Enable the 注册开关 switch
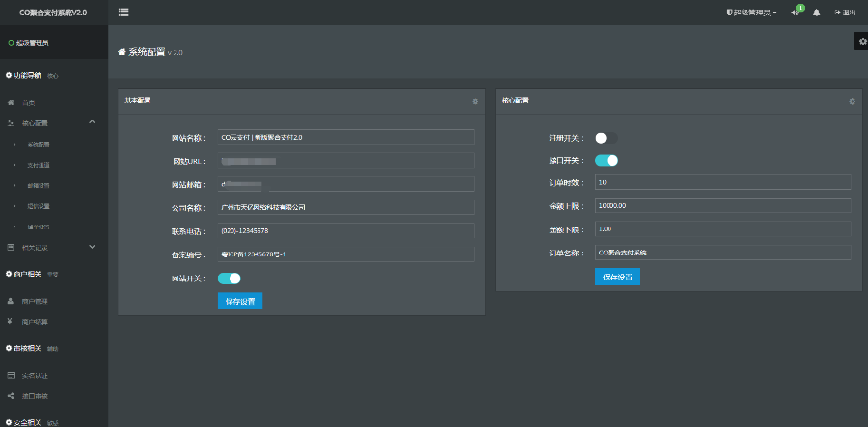 (607, 138)
